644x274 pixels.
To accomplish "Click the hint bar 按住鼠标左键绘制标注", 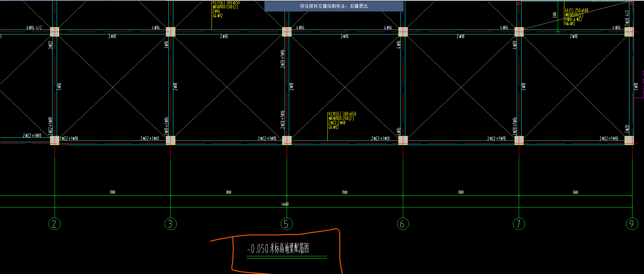I will [x=334, y=6].
